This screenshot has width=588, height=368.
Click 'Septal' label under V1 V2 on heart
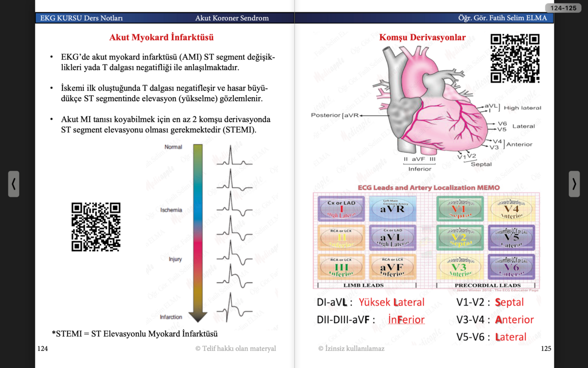click(481, 164)
